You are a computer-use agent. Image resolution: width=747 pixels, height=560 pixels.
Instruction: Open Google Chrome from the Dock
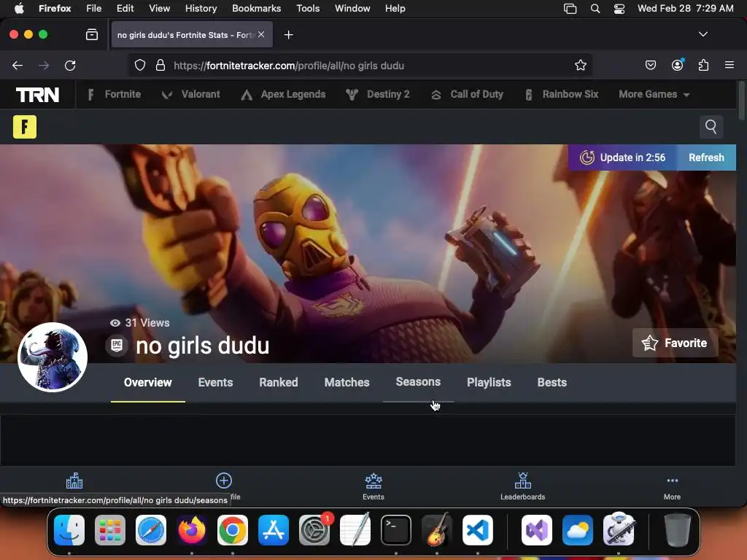coord(233,530)
